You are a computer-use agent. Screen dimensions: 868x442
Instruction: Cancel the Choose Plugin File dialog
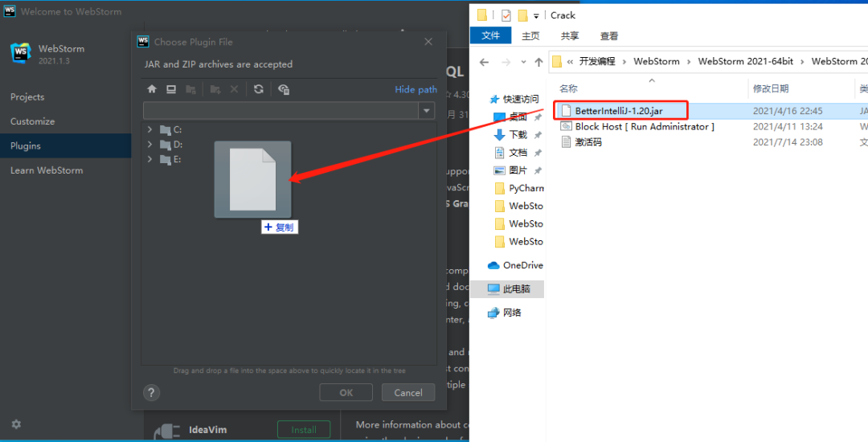pyautogui.click(x=408, y=393)
